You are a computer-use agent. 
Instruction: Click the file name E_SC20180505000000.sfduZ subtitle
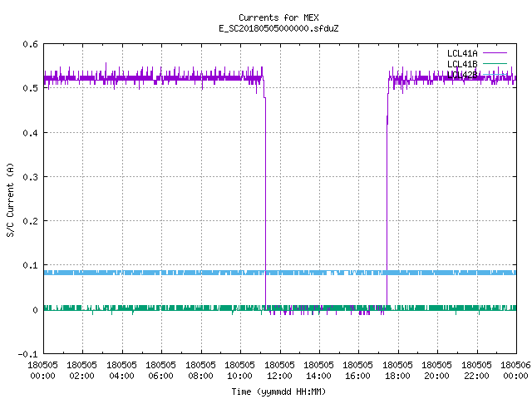coord(278,28)
